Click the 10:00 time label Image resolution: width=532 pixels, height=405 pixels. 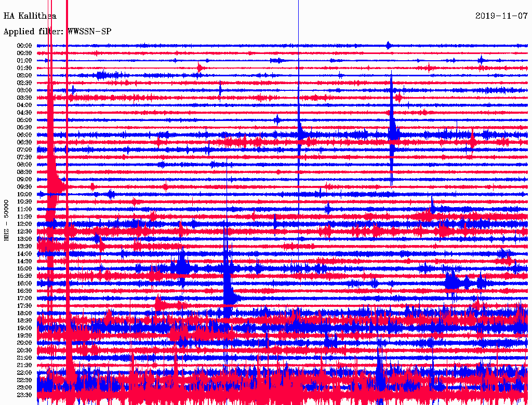click(24, 194)
